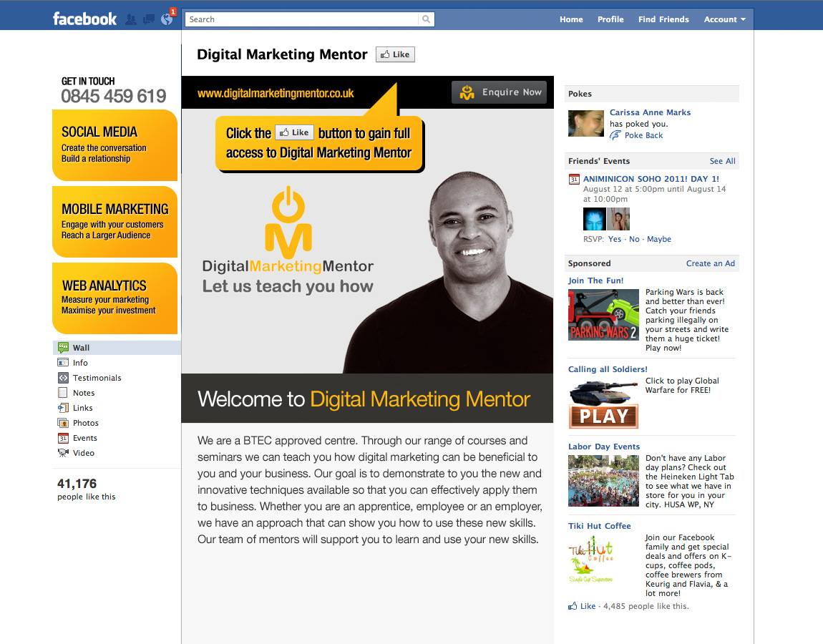Click the Links sidebar icon
Screen dimensions: 823x644
[63, 407]
